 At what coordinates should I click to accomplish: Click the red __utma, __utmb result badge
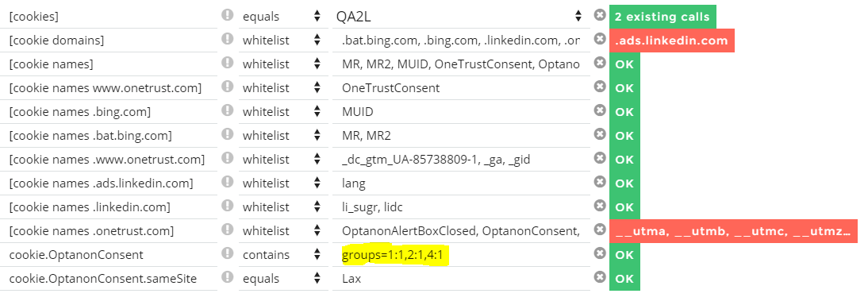(x=733, y=230)
